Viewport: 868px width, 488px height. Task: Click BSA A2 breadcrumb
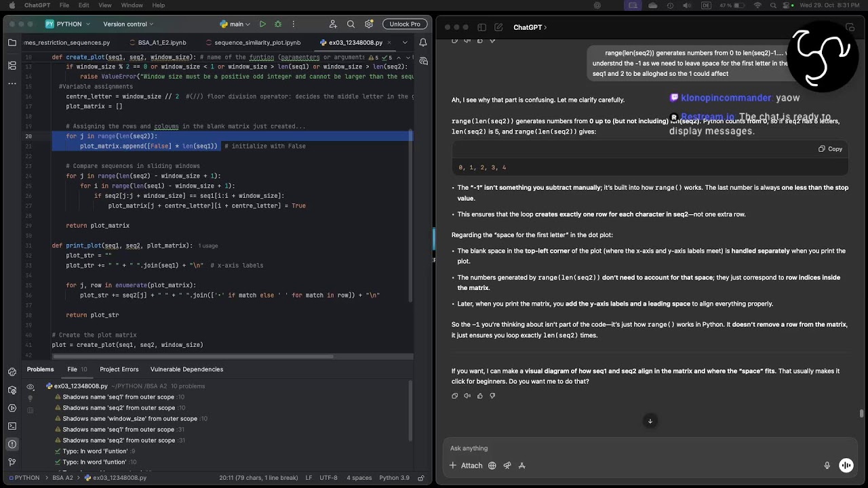click(62, 478)
